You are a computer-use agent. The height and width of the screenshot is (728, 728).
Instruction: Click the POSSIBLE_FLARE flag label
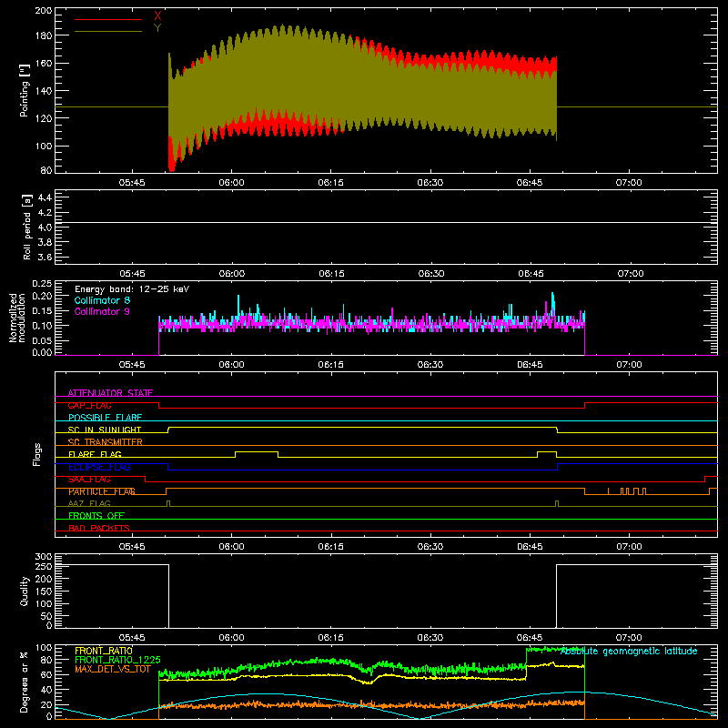tap(105, 418)
